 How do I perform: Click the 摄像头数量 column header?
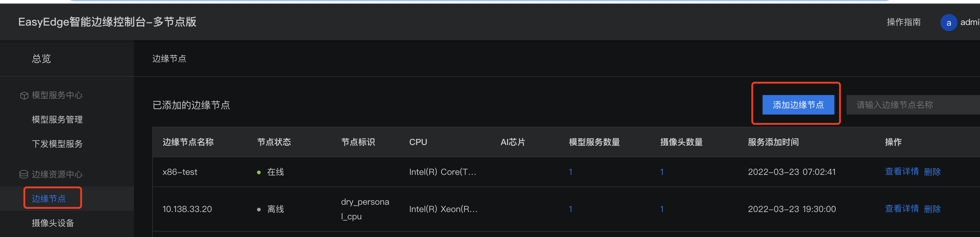click(x=681, y=142)
